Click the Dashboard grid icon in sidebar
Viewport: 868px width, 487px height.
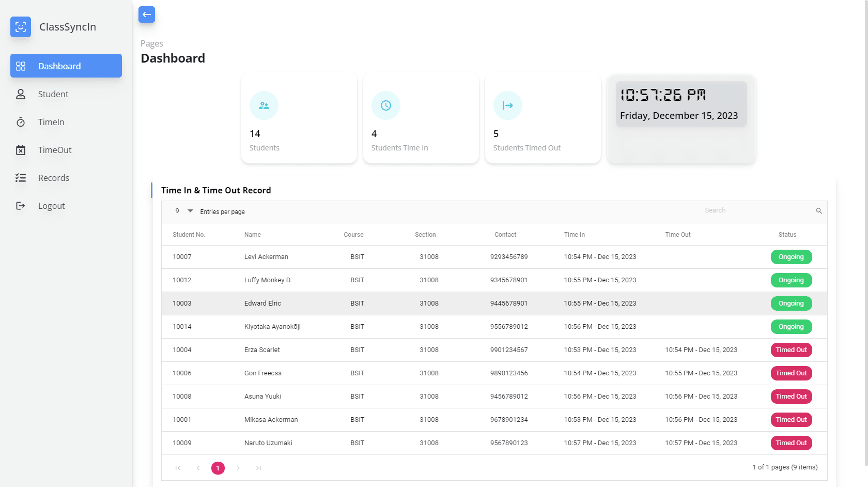[x=21, y=66]
